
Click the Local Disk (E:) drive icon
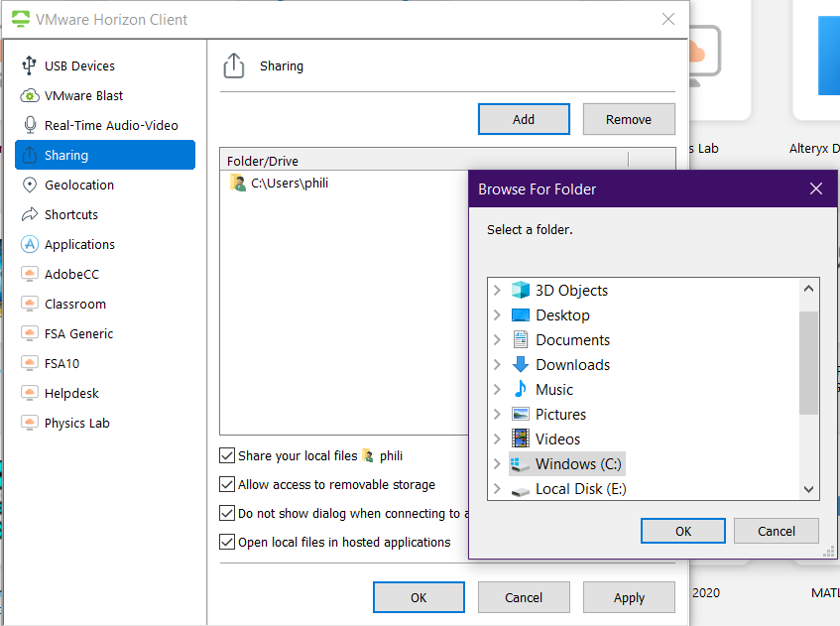pos(521,491)
